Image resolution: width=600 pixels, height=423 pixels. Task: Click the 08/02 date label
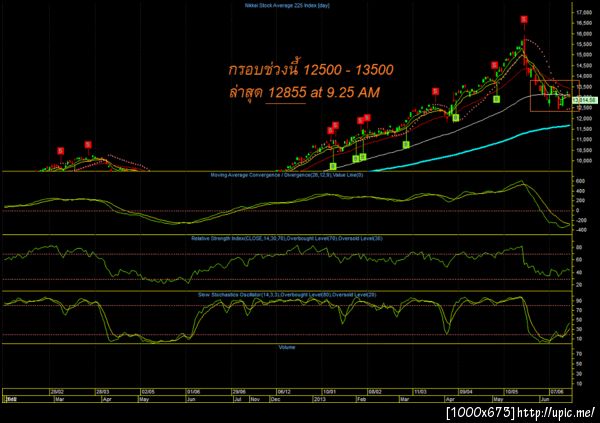point(375,392)
